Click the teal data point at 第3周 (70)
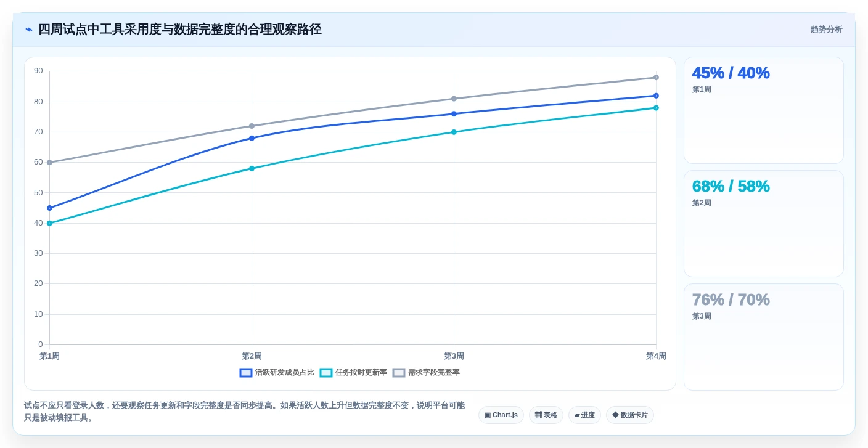 (454, 132)
